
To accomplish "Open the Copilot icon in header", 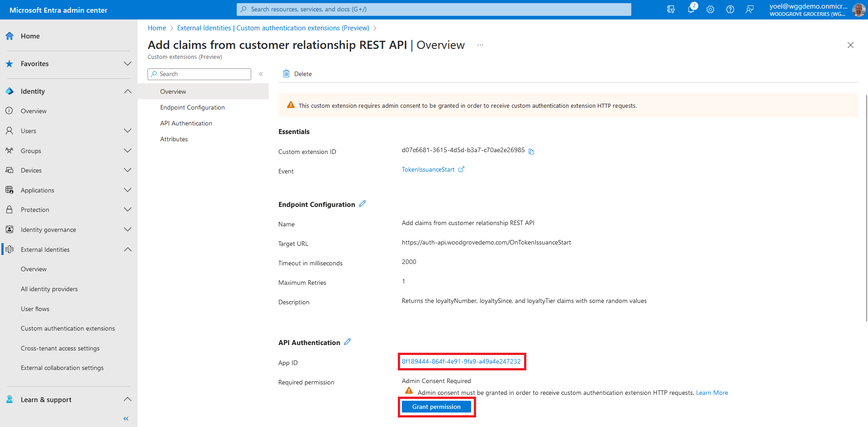I will (671, 10).
